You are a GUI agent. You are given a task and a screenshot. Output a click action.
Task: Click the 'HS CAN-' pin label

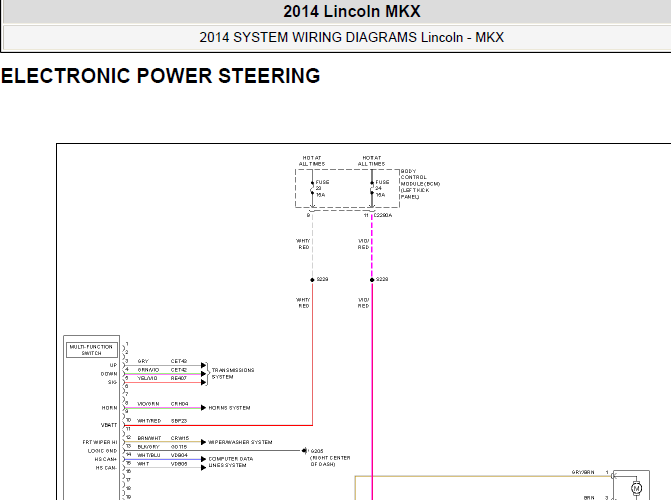point(106,468)
